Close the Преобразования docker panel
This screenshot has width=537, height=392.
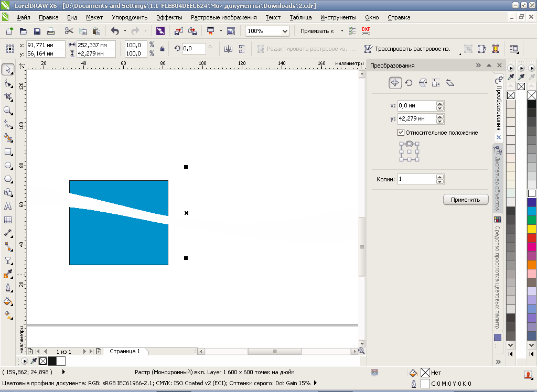click(499, 66)
